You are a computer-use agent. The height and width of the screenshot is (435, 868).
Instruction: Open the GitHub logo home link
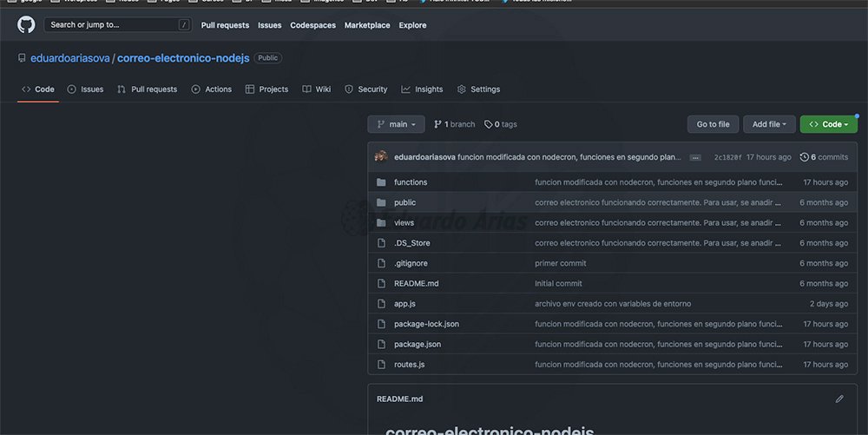pyautogui.click(x=26, y=25)
